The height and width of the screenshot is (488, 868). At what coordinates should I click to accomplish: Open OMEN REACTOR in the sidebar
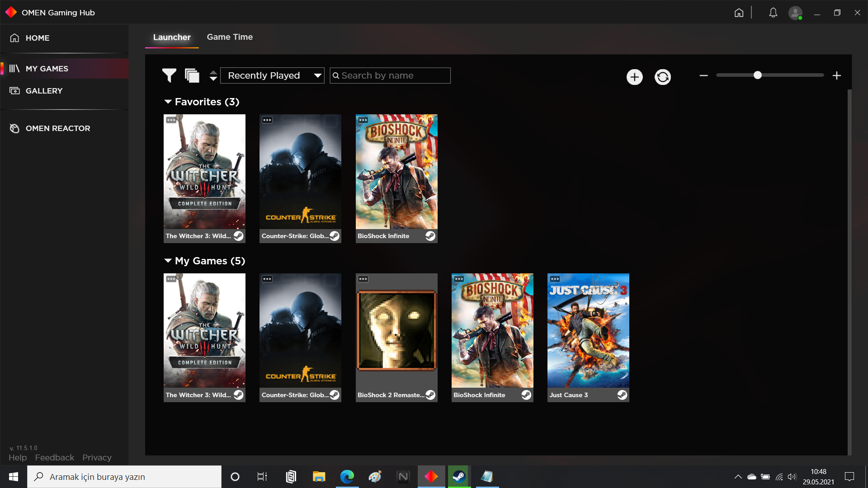point(57,128)
